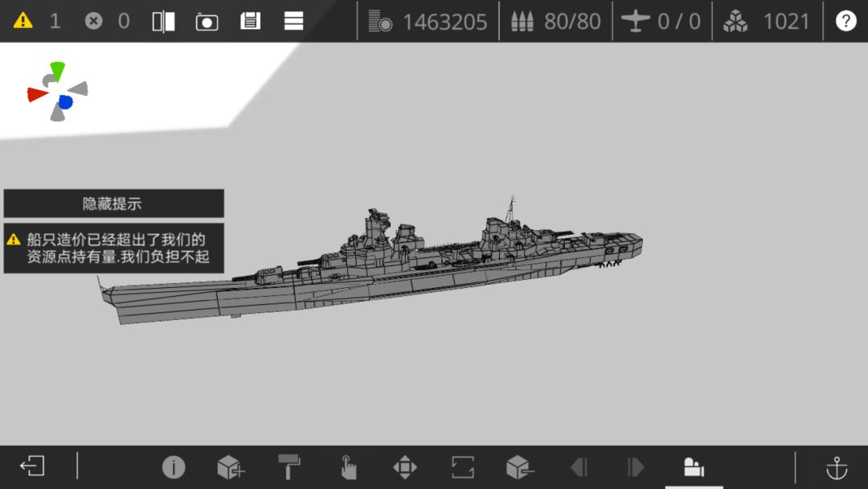
Task: Open the hamburger list menu
Action: [293, 22]
